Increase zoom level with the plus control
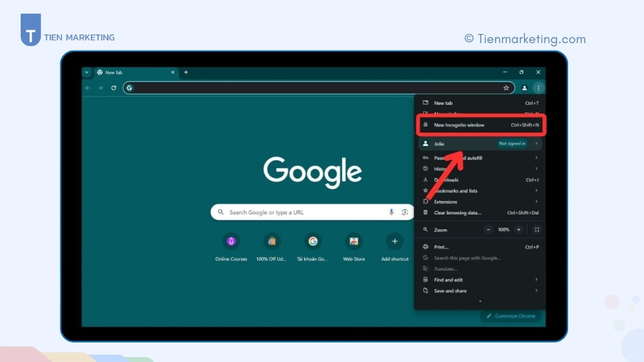Screen dimensions: 644x362 tap(519, 229)
